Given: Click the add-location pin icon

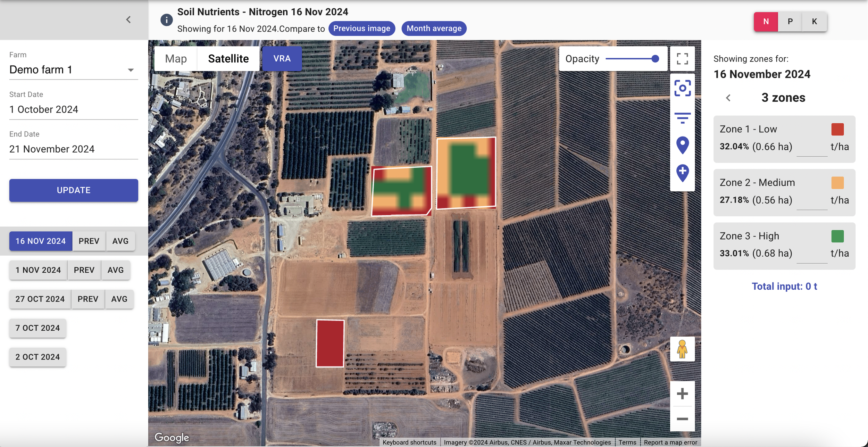Looking at the screenshot, I should (682, 173).
